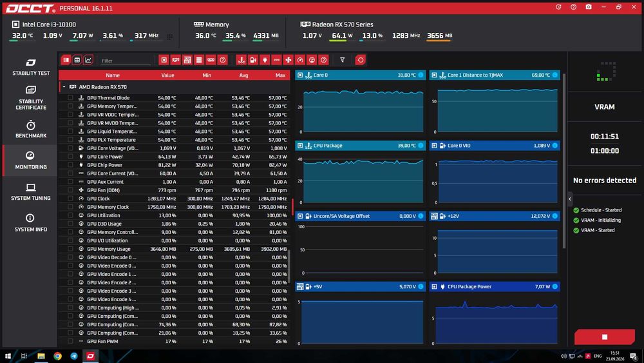Check the GPU Memory Clock row checkbox
Image resolution: width=644 pixels, height=363 pixels.
(x=70, y=207)
